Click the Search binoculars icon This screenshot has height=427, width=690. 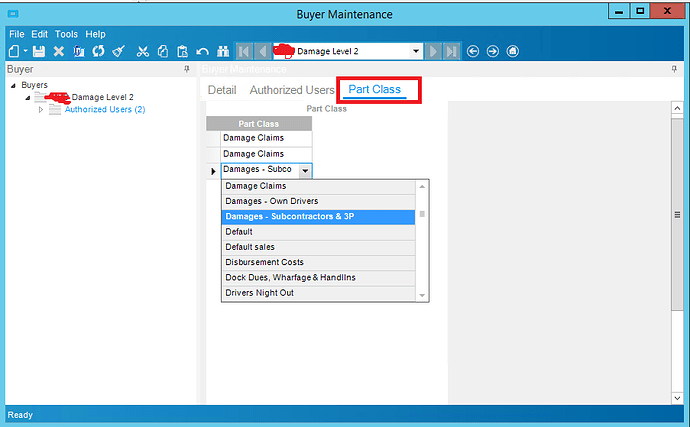pos(223,52)
